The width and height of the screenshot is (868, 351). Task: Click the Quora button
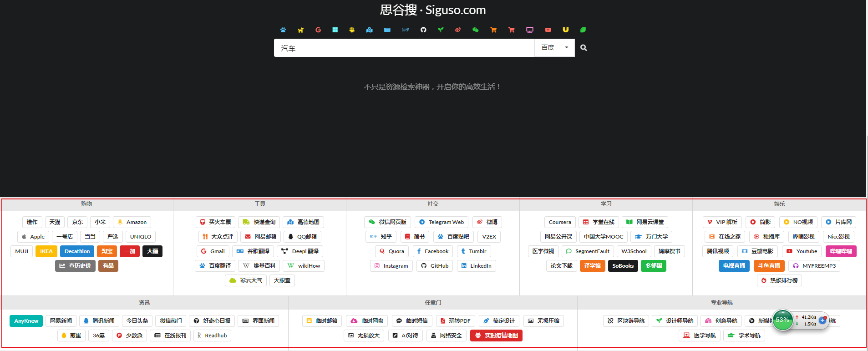coord(392,251)
